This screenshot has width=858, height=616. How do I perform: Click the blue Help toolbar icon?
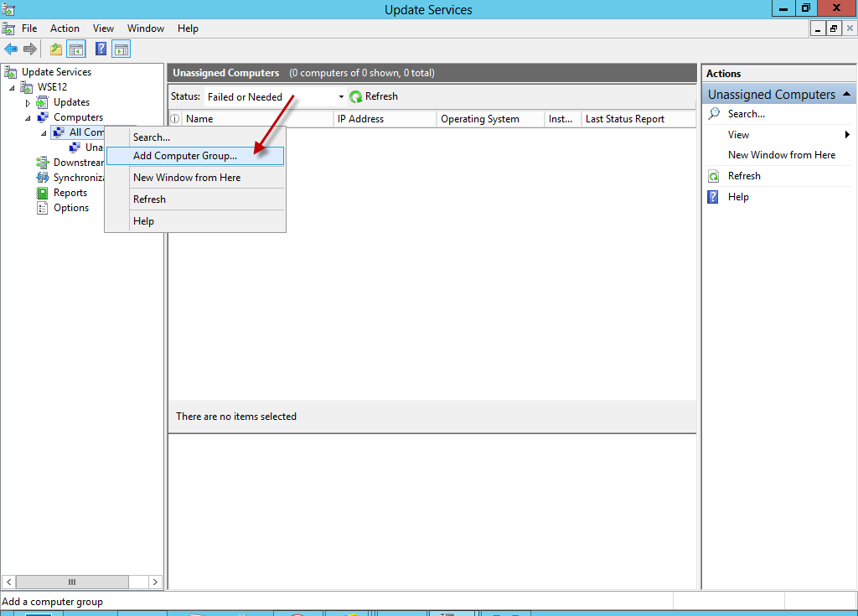coord(101,49)
